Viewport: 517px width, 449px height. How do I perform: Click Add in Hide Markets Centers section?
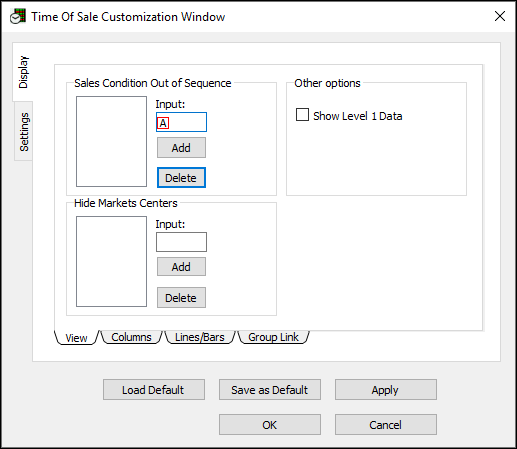point(181,267)
